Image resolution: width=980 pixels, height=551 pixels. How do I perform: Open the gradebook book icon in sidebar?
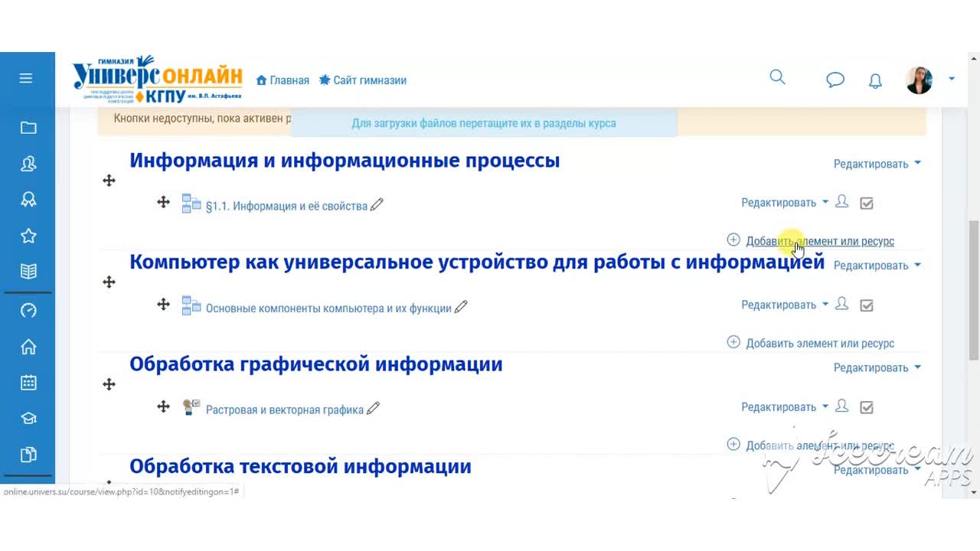(28, 271)
